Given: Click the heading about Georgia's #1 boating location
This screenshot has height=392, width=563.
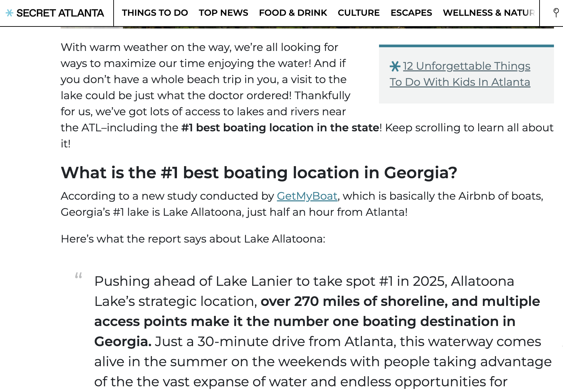Looking at the screenshot, I should click(259, 173).
